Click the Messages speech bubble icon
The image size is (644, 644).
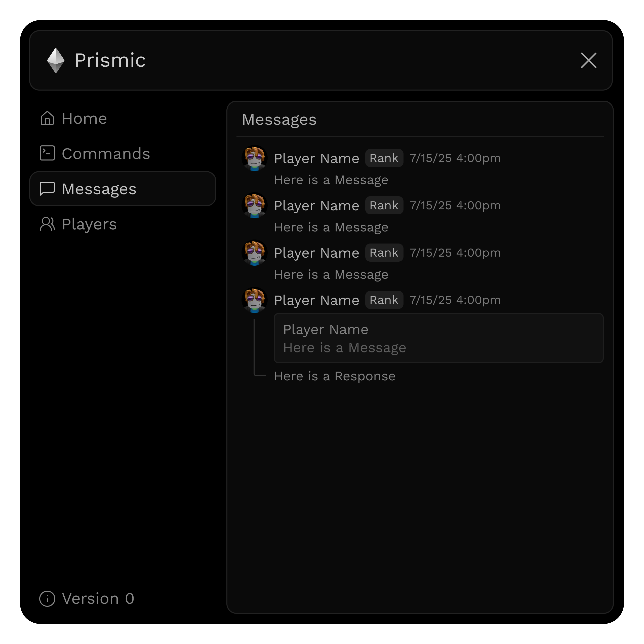point(47,189)
